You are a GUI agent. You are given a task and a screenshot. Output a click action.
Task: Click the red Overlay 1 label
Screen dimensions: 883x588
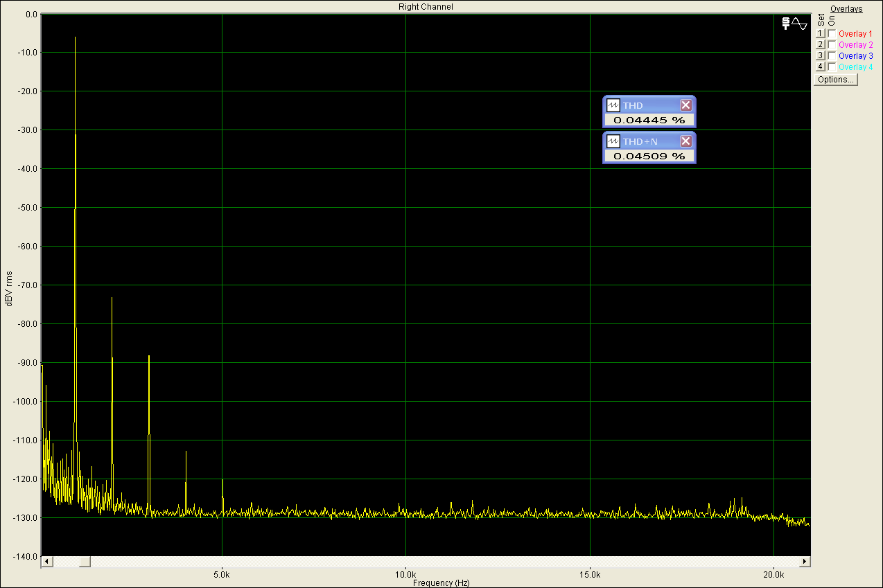(855, 34)
